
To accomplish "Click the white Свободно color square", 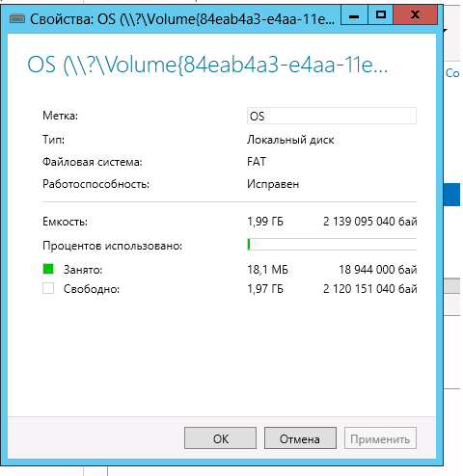I will [48, 288].
